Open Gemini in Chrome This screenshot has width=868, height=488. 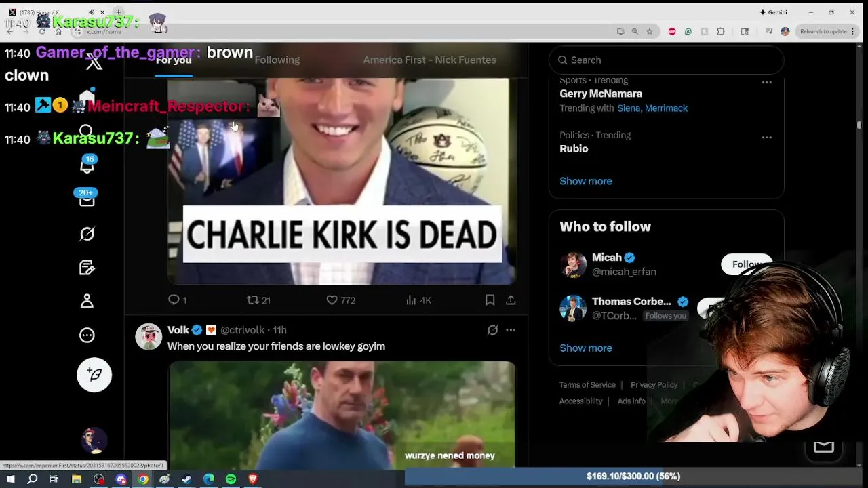click(x=773, y=12)
